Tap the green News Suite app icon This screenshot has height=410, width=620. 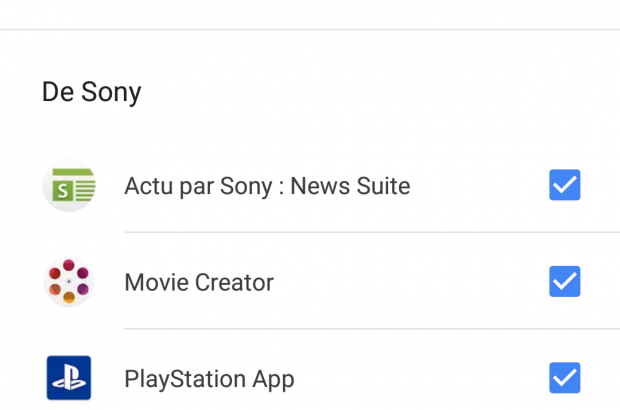coord(69,186)
